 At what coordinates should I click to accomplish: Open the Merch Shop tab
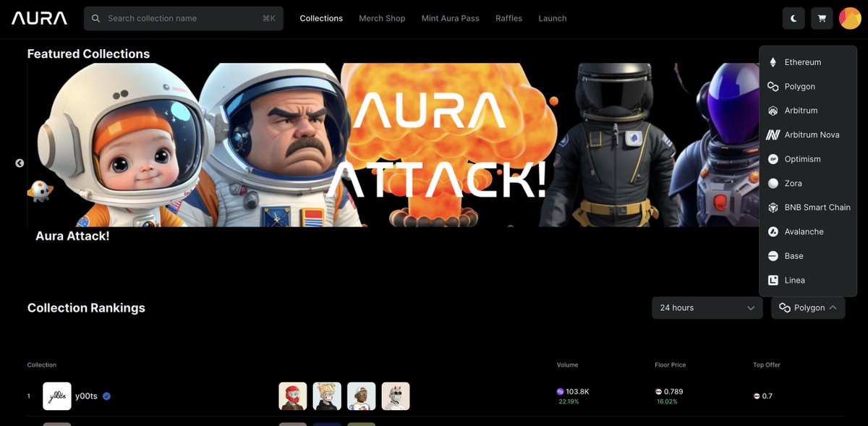click(382, 18)
